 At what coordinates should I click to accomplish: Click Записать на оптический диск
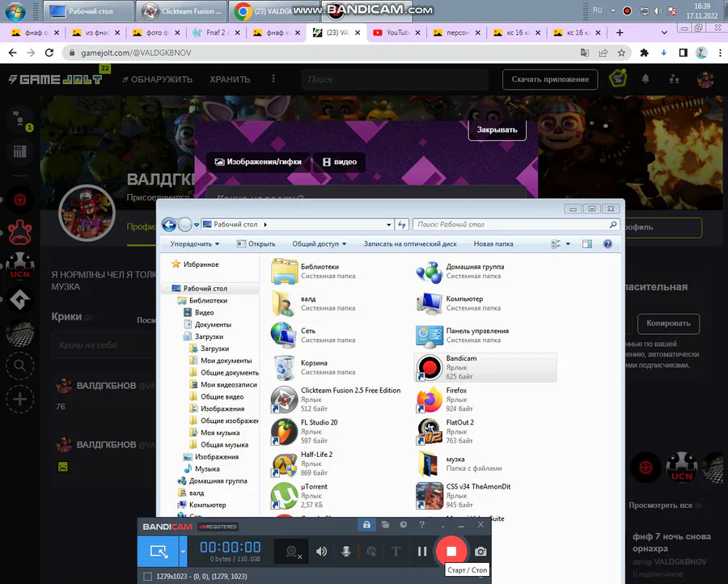click(x=410, y=243)
